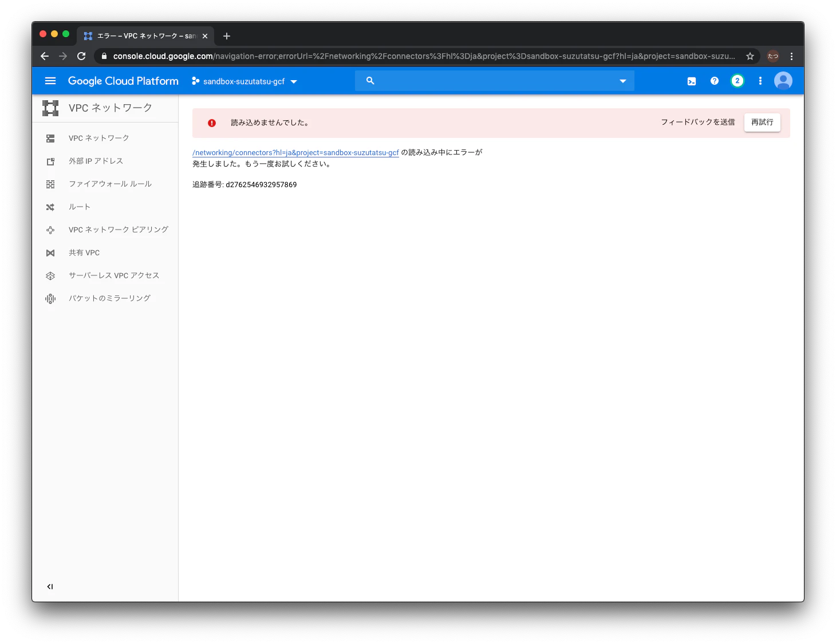Click the ファイアウォール ルール sidebar icon

[50, 184]
